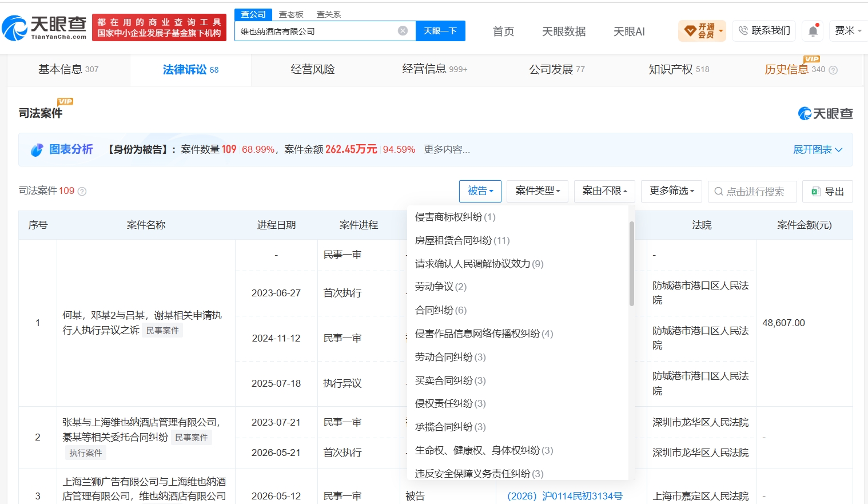Click the 案件金额(元) column header
868x504 pixels.
pos(805,225)
